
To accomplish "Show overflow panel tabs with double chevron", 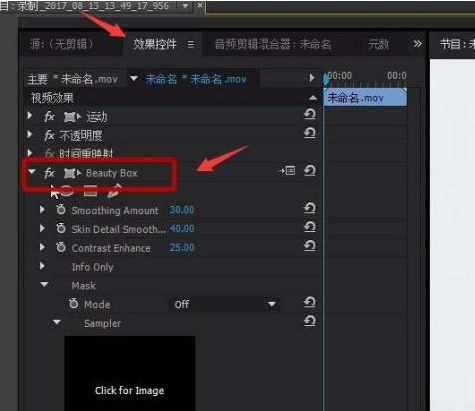I will (x=417, y=44).
